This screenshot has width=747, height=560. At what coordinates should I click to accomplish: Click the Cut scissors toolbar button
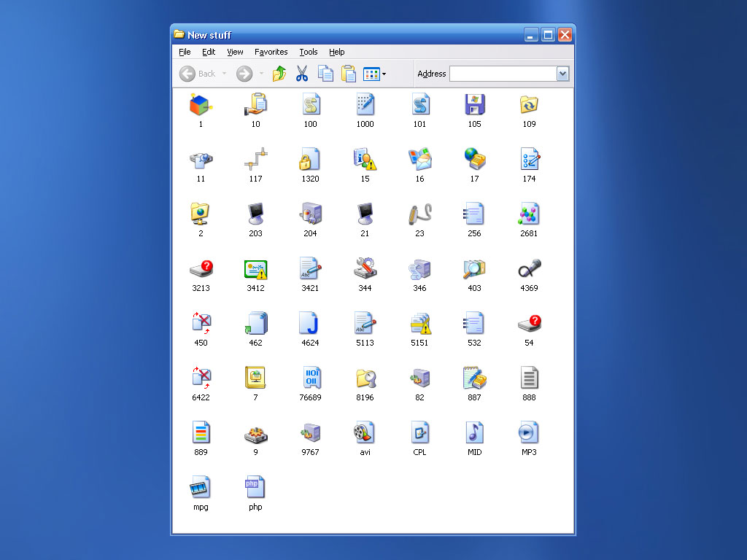302,74
